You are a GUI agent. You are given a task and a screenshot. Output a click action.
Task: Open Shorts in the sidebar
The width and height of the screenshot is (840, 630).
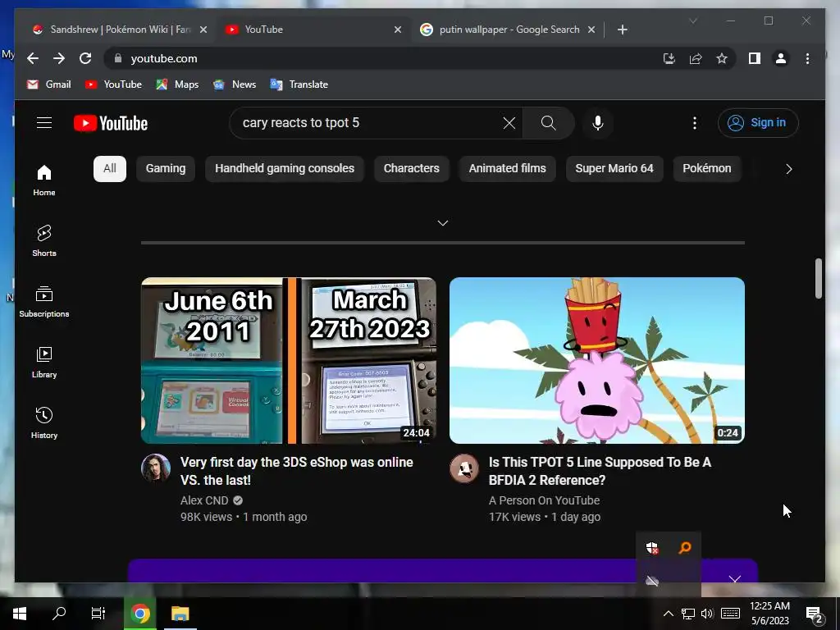(44, 241)
